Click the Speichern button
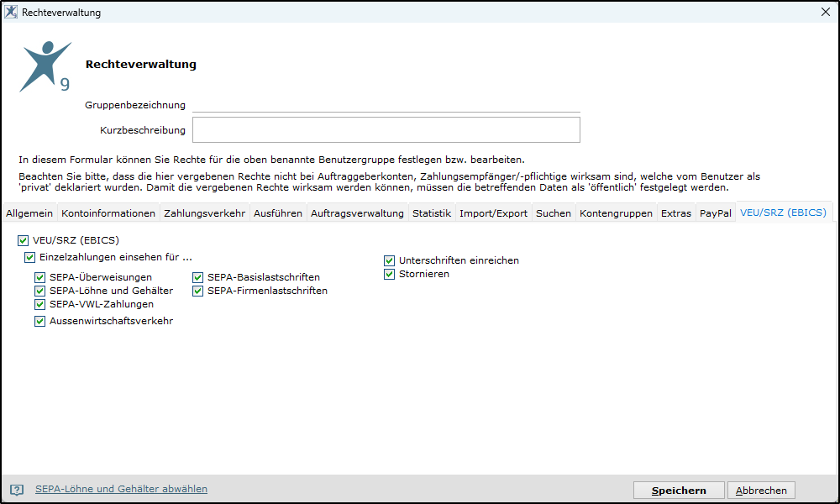Viewport: 840px width, 504px height. click(679, 491)
